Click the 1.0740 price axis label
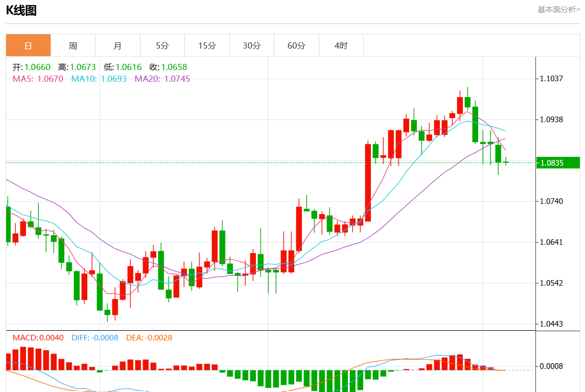Image resolution: width=585 pixels, height=392 pixels. coord(551,201)
